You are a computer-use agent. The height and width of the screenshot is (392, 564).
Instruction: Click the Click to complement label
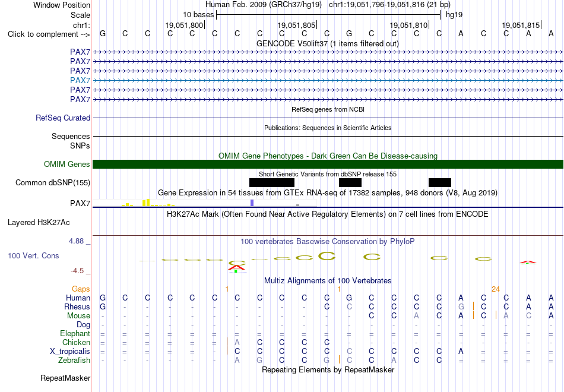(x=49, y=34)
